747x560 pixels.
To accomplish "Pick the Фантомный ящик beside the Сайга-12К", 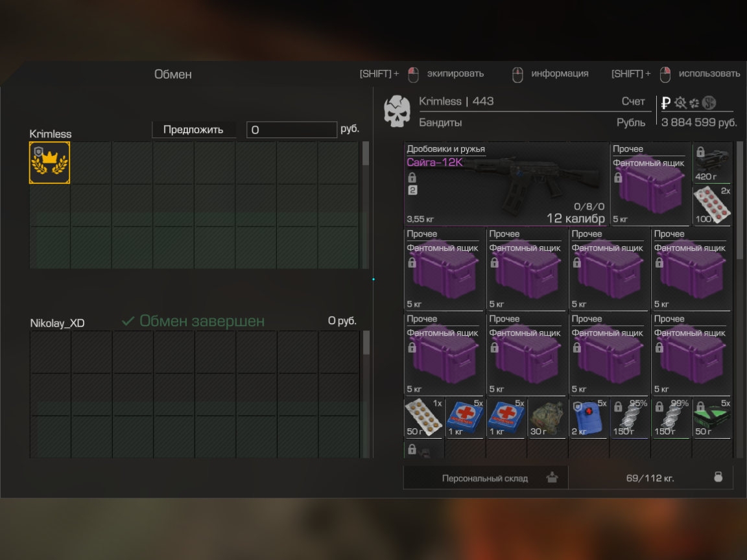I will pyautogui.click(x=650, y=184).
